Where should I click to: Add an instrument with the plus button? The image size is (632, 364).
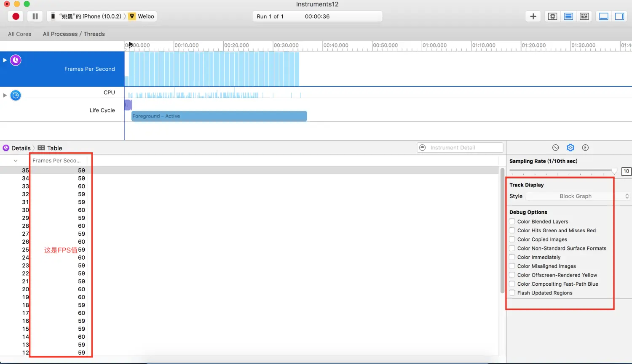533,16
